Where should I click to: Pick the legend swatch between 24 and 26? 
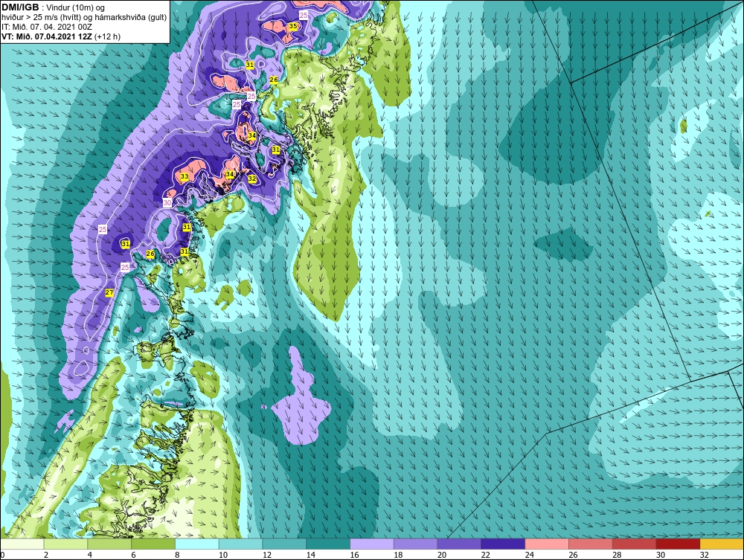[547, 544]
